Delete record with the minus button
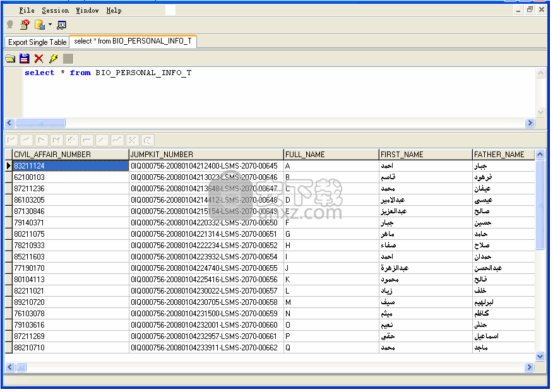This screenshot has height=392, width=553. tap(87, 140)
